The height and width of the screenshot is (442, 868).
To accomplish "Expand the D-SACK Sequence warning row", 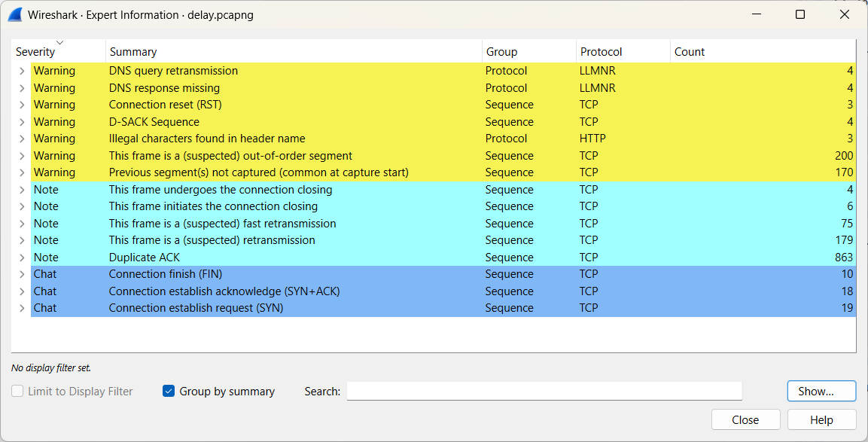I will (x=22, y=122).
